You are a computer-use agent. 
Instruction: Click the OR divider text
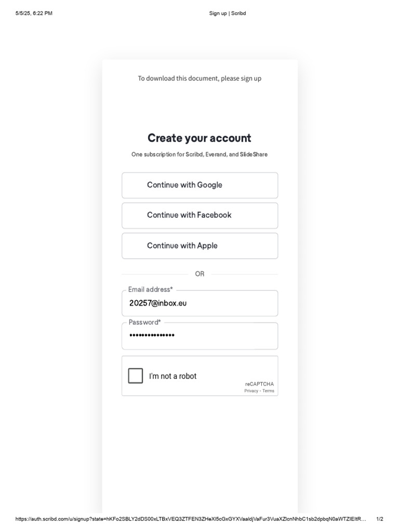tap(199, 274)
